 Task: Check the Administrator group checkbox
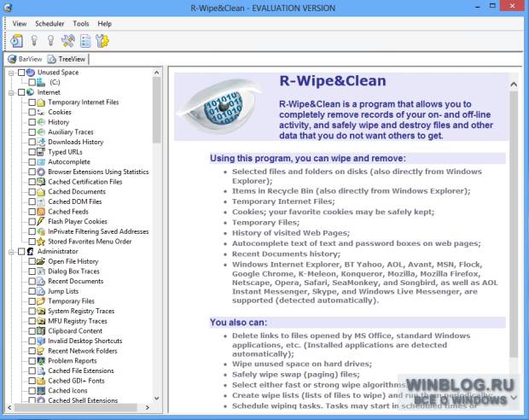(x=21, y=251)
